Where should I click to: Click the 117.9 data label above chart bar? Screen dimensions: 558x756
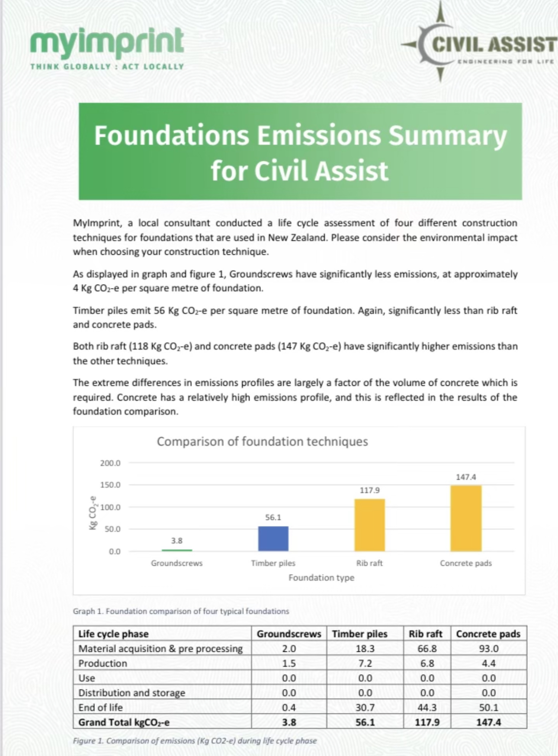pos(369,490)
